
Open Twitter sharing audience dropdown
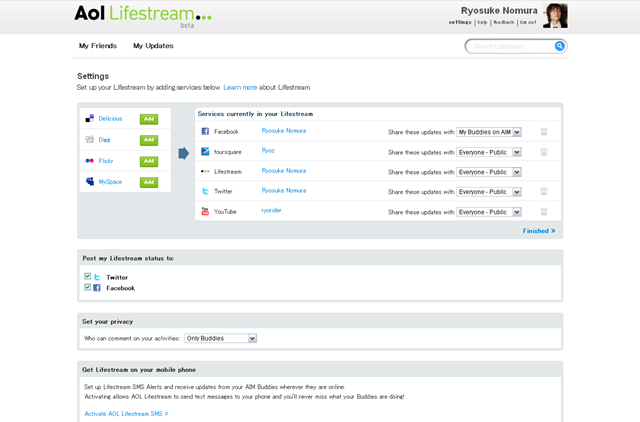point(489,192)
